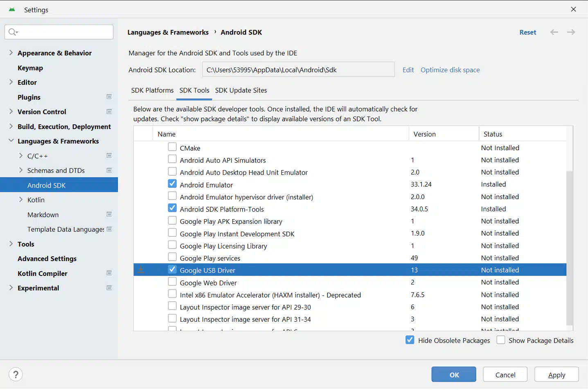Screen dimensions: 588x390
Task: Click project-level icon beside Kotlin Compiler
Action: click(109, 273)
